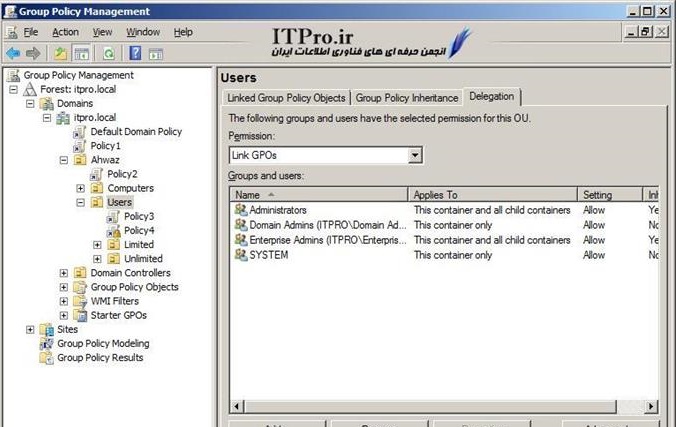Click the Back arrow toolbar icon
This screenshot has width=676, height=427.
pyautogui.click(x=13, y=53)
